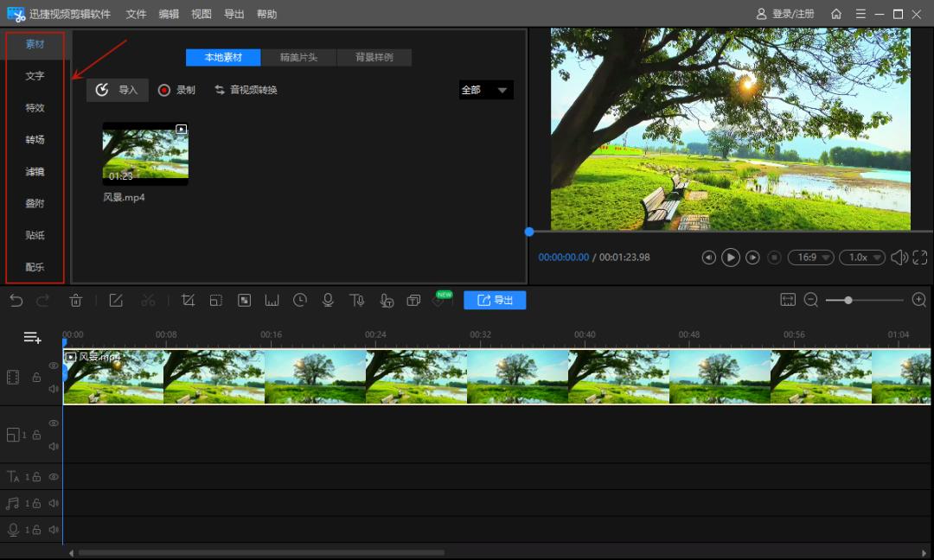Image resolution: width=934 pixels, height=560 pixels.
Task: Click the duration clock icon in toolbar
Action: pyautogui.click(x=300, y=300)
